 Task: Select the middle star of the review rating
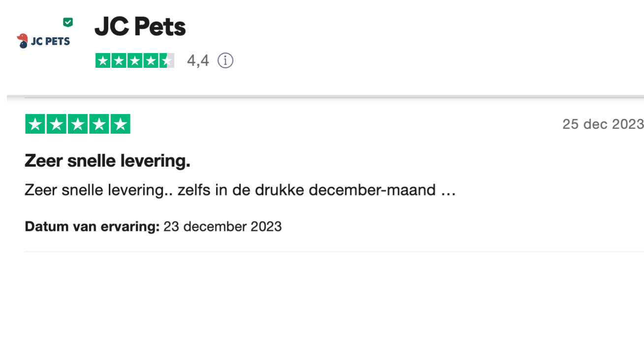[78, 124]
